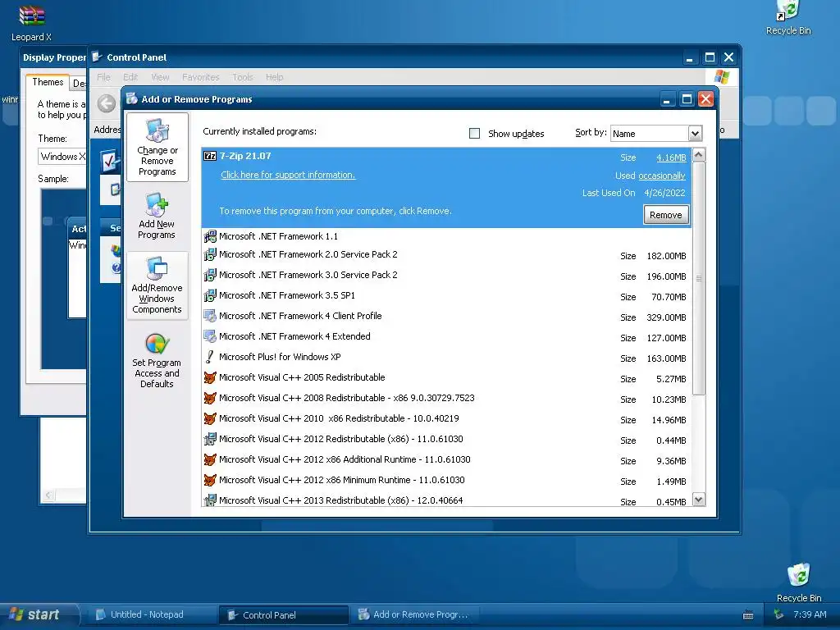Open Favorites menu in Control Panel
840x630 pixels.
(x=201, y=77)
